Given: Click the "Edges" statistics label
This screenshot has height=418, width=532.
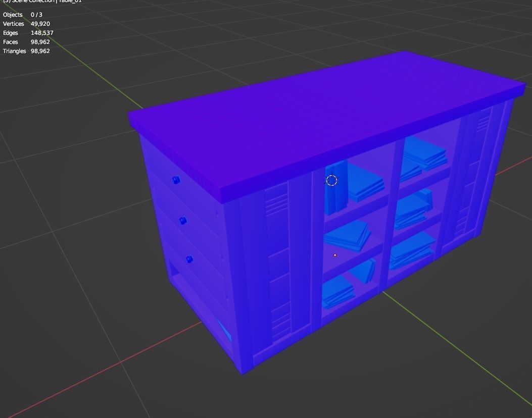Looking at the screenshot, I should (x=11, y=33).
